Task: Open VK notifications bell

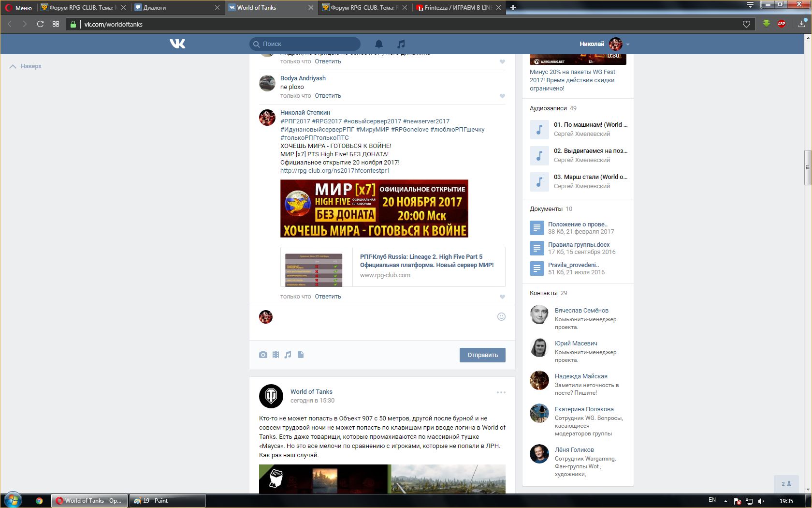Action: click(x=379, y=44)
